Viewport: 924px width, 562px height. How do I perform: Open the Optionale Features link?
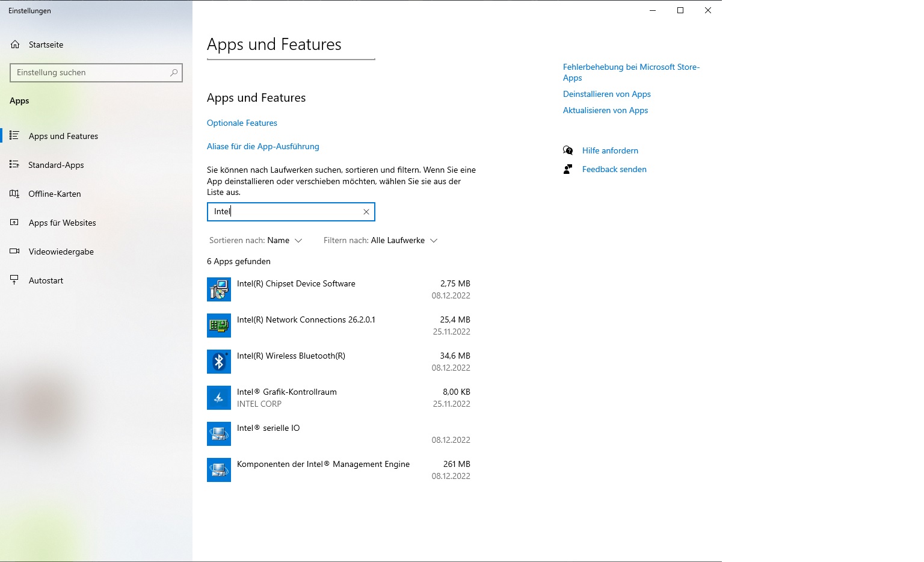[242, 123]
